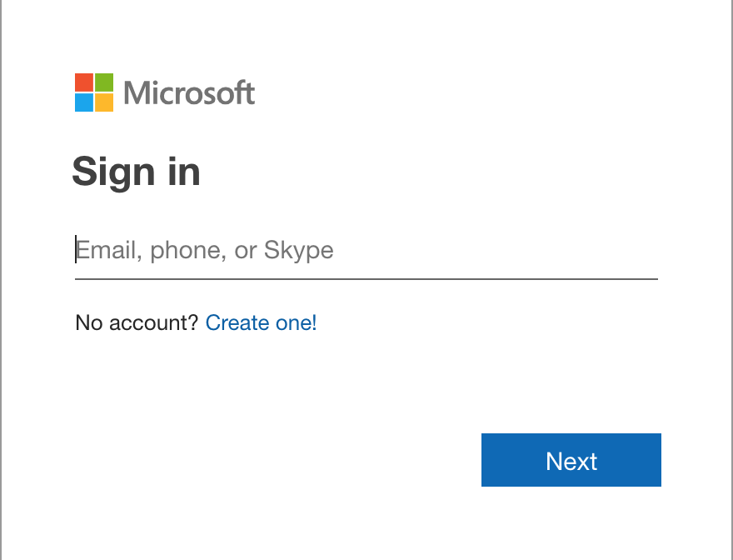The image size is (733, 560).
Task: Click the blue square in Microsoft logo
Action: click(83, 102)
